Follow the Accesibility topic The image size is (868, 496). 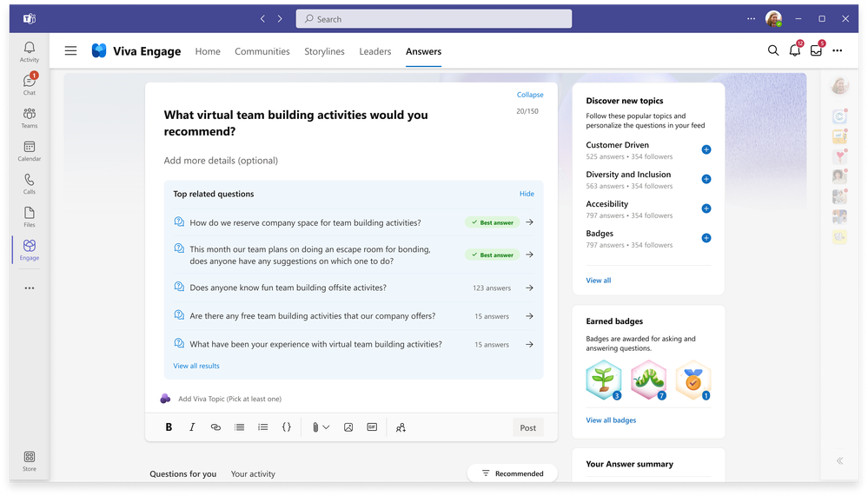706,208
